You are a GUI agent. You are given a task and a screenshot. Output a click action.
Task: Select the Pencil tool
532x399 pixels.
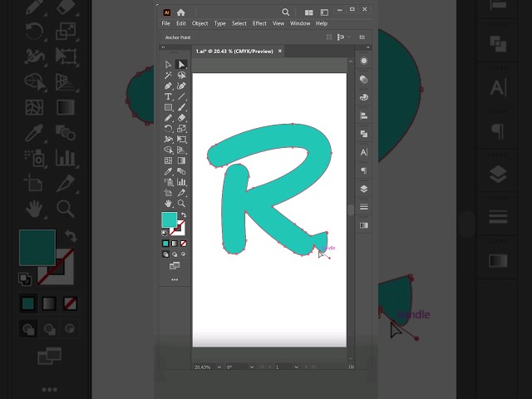(168, 118)
